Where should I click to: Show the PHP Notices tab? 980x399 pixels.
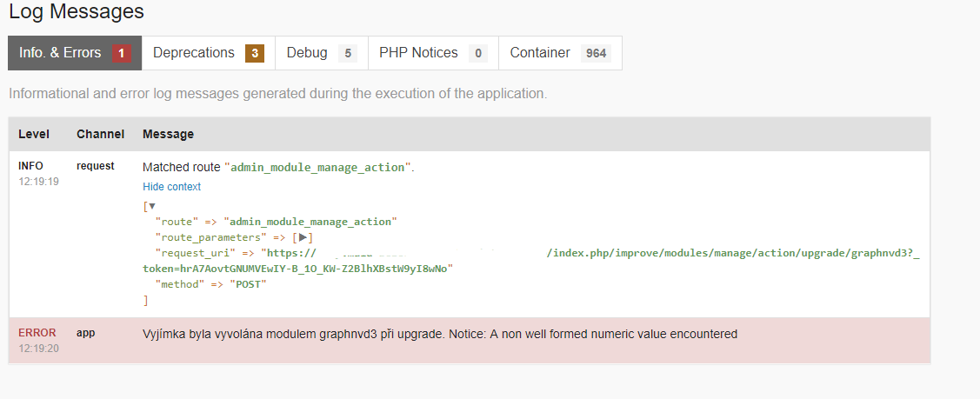(x=418, y=53)
